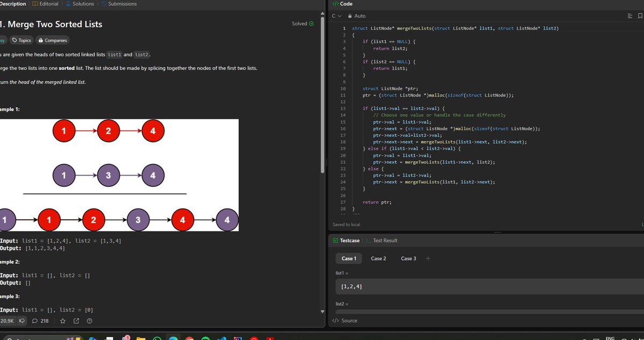Click the like count 20.9K

7,321
